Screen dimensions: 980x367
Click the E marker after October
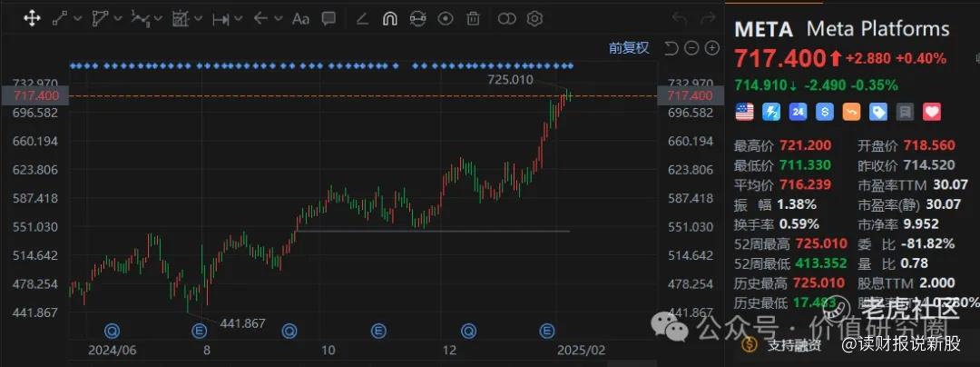378,330
